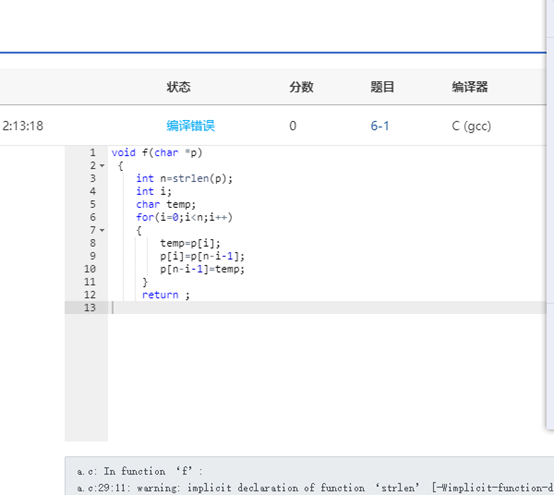Open problem link 6-1
The height and width of the screenshot is (495, 554).
pyautogui.click(x=380, y=126)
